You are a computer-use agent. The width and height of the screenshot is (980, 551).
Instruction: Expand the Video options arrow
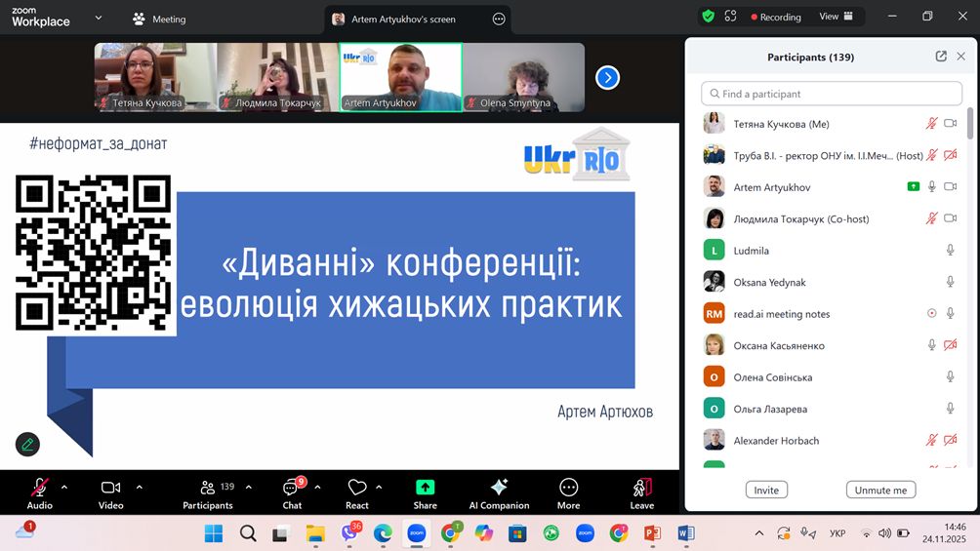coord(139,487)
